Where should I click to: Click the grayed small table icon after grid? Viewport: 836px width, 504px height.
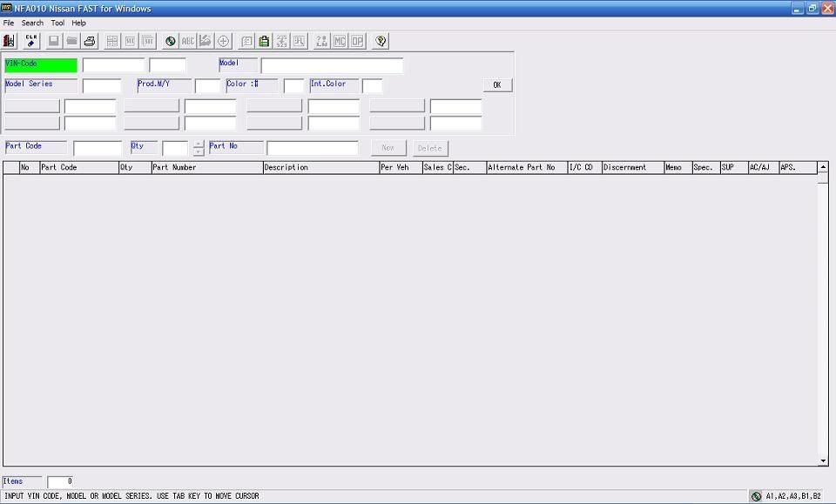(x=130, y=41)
